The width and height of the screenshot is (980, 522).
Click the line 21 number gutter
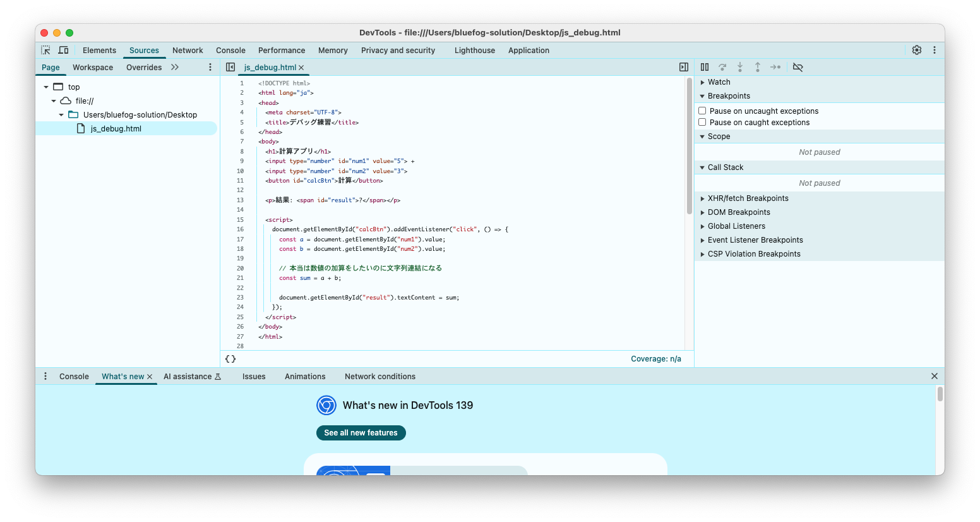click(x=240, y=278)
